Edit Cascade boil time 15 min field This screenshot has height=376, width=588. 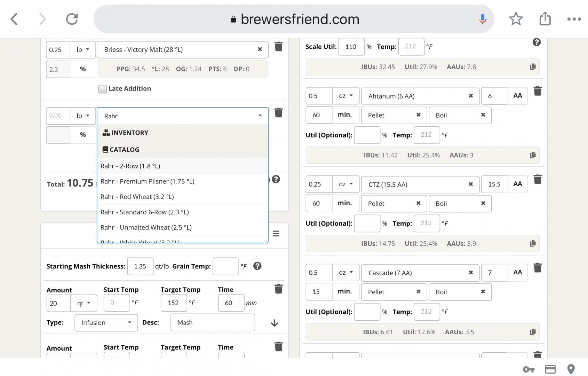319,292
